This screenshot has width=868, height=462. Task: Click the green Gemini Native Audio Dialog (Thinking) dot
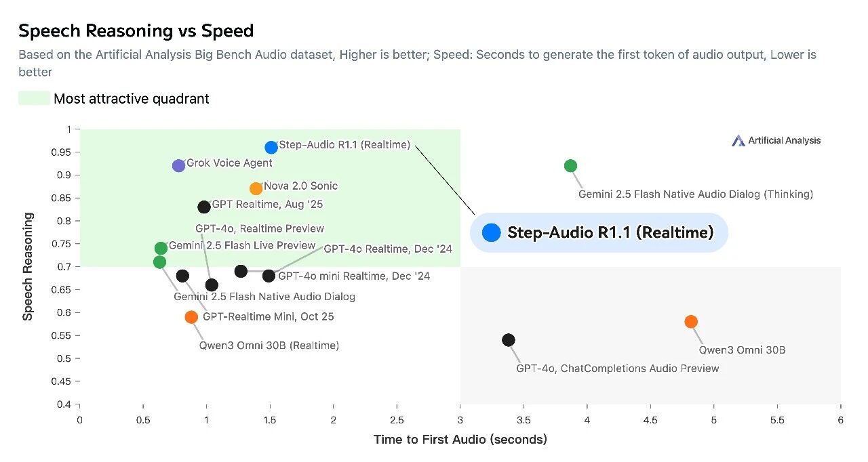(x=570, y=166)
